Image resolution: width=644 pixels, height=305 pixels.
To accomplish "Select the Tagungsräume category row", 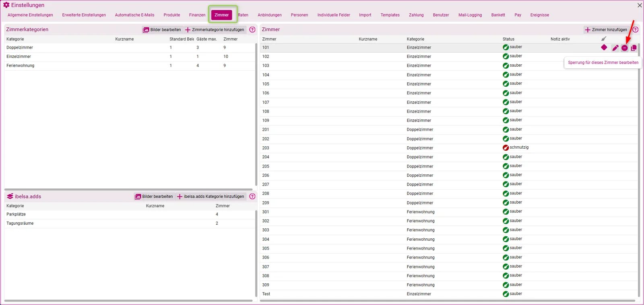I will pyautogui.click(x=129, y=223).
